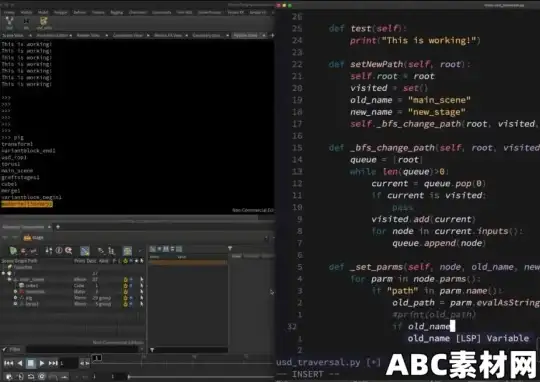Screen dimensions: 540x382
Task: Select the cube1 row in the scene graph
Action: coord(72,286)
